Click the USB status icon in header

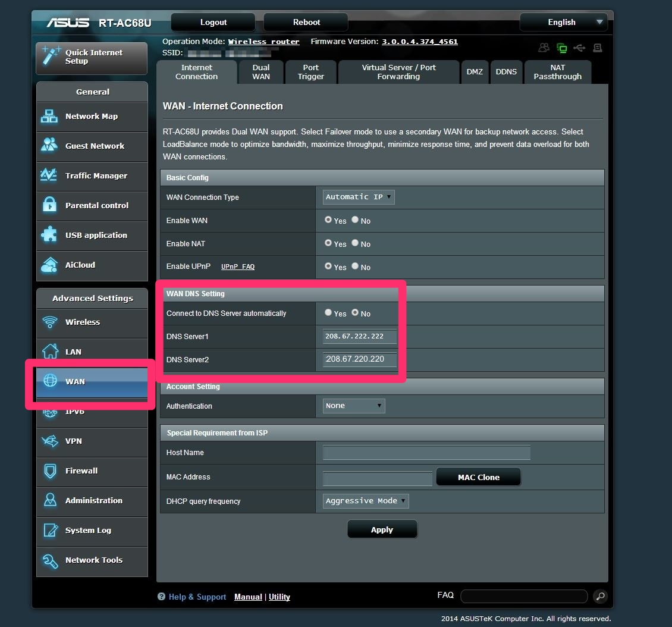coord(579,48)
